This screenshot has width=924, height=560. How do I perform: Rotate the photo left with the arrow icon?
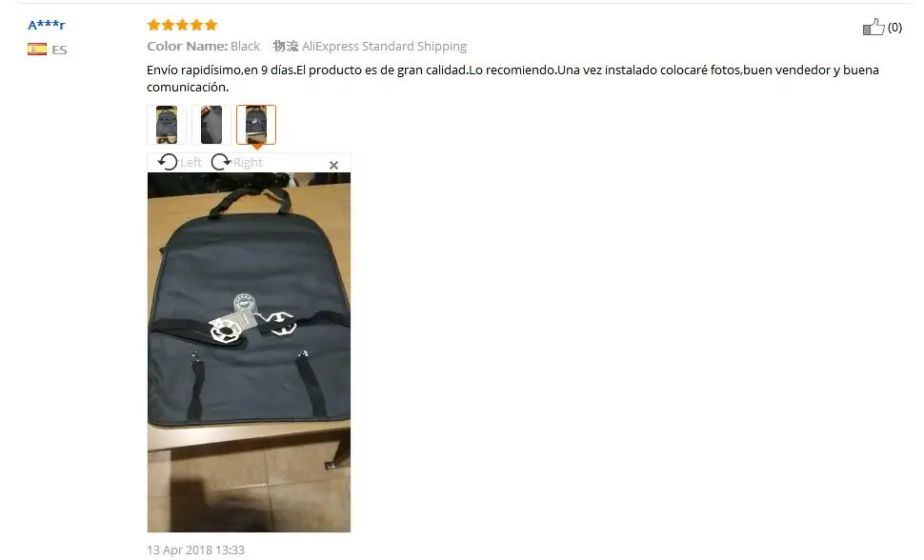click(x=168, y=162)
